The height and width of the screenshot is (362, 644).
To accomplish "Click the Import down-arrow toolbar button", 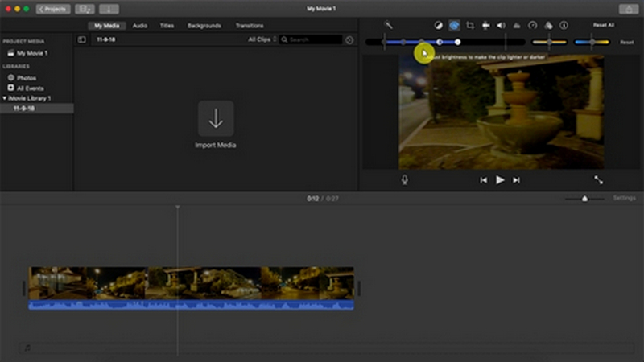I will pyautogui.click(x=109, y=9).
